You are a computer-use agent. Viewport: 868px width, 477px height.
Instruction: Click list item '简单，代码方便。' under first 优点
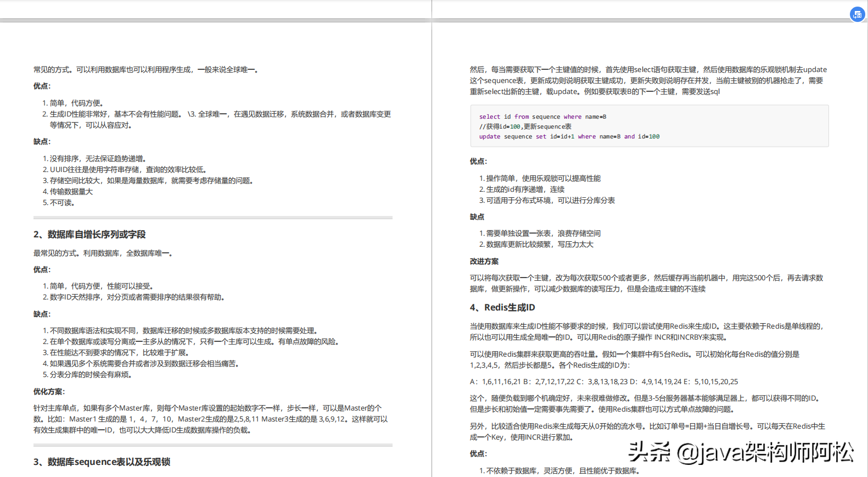(x=73, y=103)
